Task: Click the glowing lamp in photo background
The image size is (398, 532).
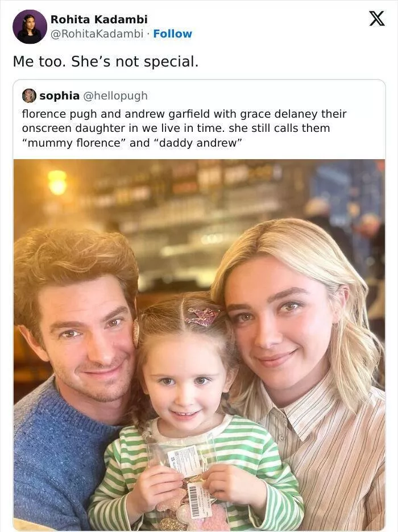Action: [x=57, y=182]
